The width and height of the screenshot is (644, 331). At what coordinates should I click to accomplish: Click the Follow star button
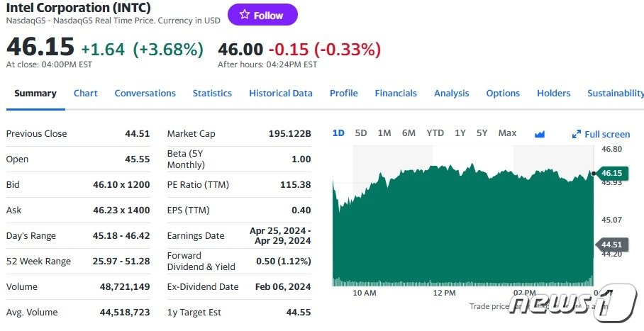click(x=262, y=15)
